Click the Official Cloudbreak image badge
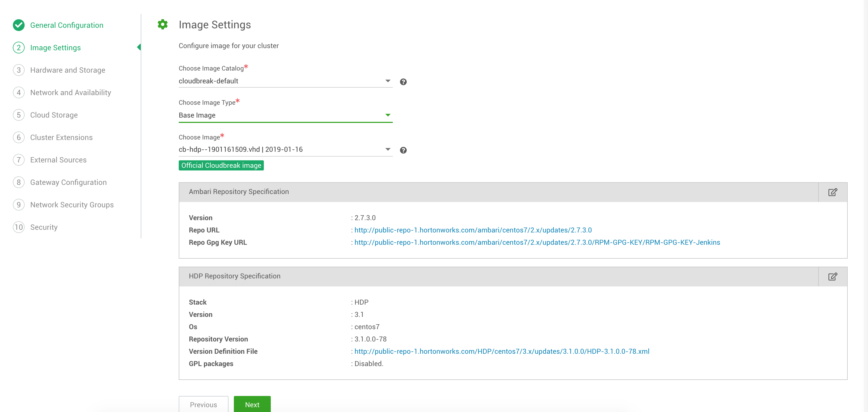This screenshot has height=412, width=868. tap(221, 165)
